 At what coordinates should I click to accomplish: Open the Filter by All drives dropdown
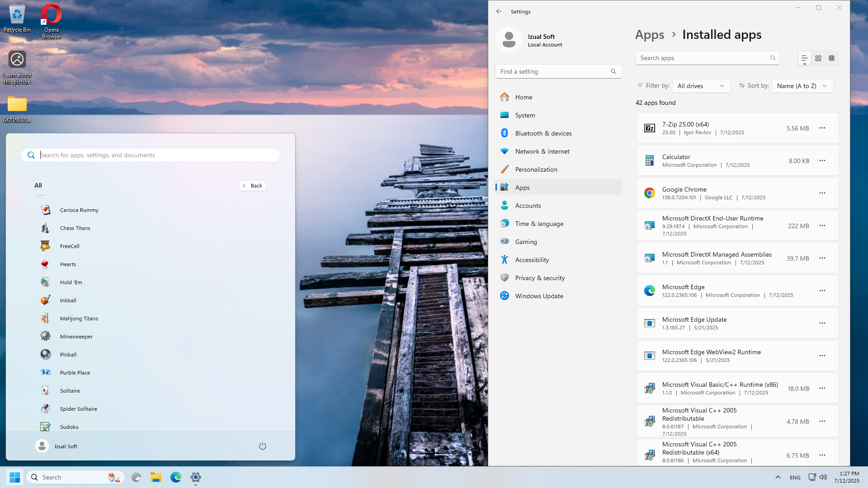point(701,86)
